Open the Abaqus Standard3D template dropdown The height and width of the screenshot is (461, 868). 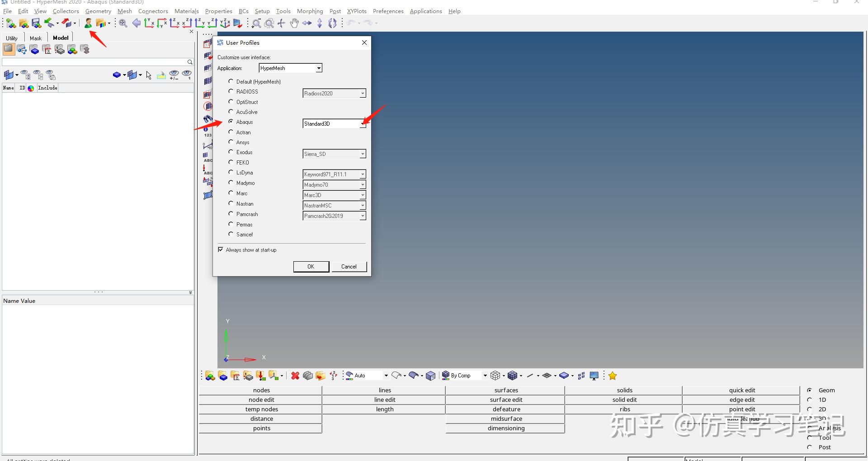(334, 124)
